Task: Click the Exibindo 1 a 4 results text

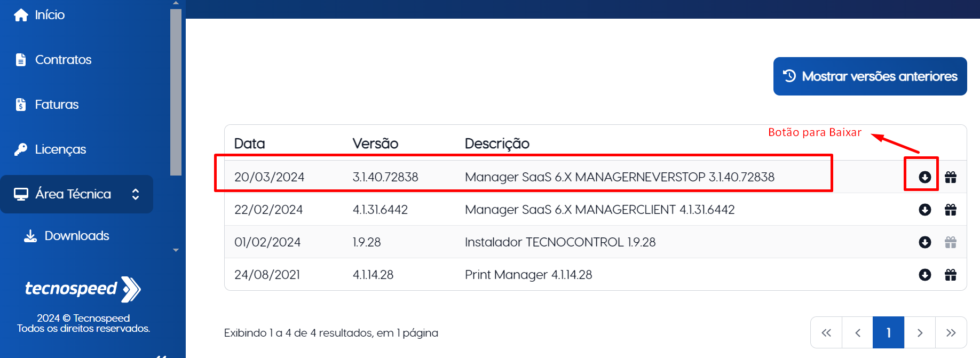Action: click(x=331, y=333)
